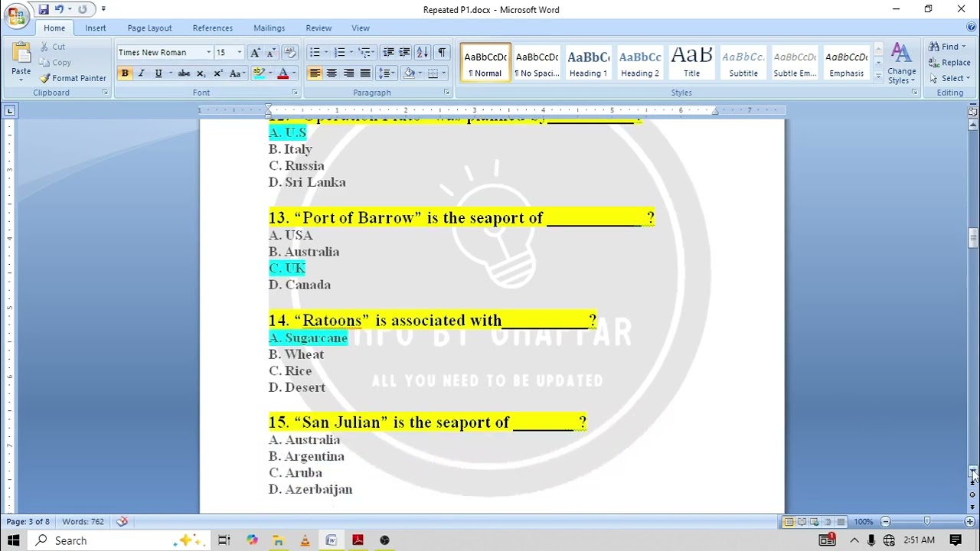
Task: Open the Insert tab
Action: coord(96,28)
